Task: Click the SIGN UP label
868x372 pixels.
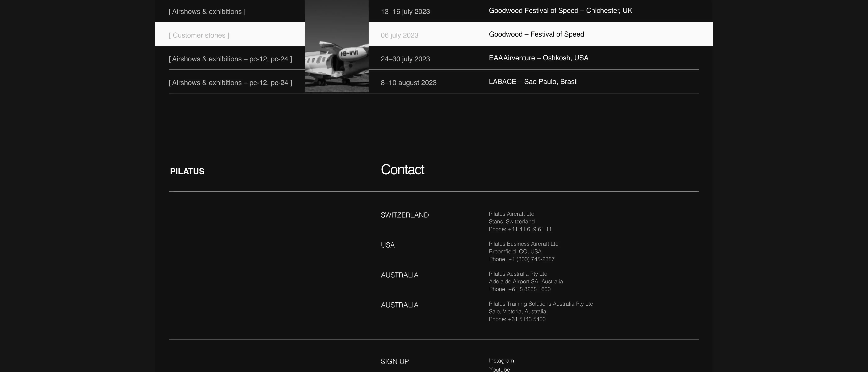Action: tap(395, 362)
